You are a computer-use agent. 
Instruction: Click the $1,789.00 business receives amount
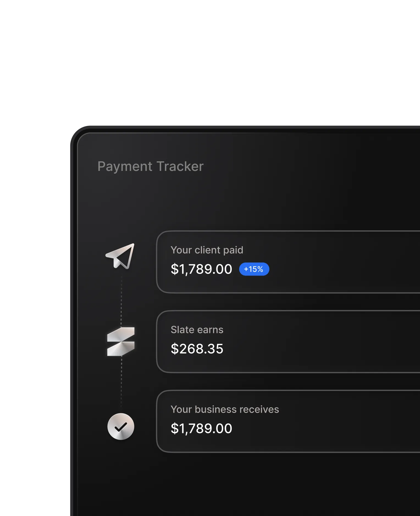coord(201,428)
